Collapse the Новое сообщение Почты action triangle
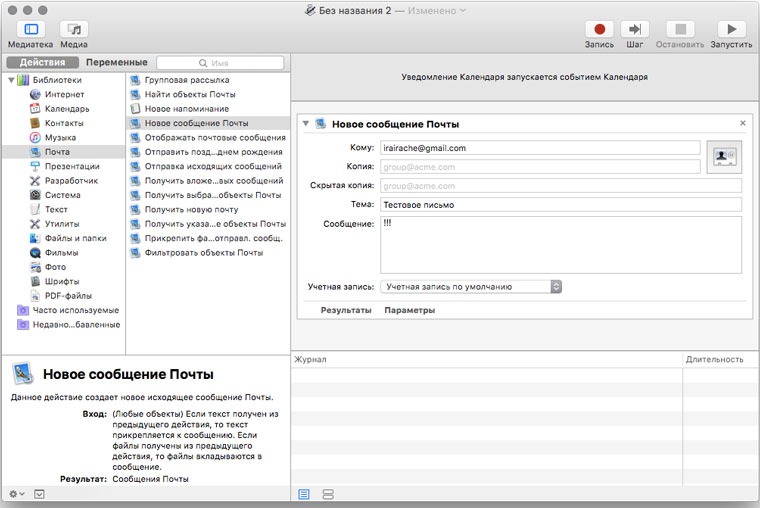This screenshot has width=760, height=508. [306, 124]
